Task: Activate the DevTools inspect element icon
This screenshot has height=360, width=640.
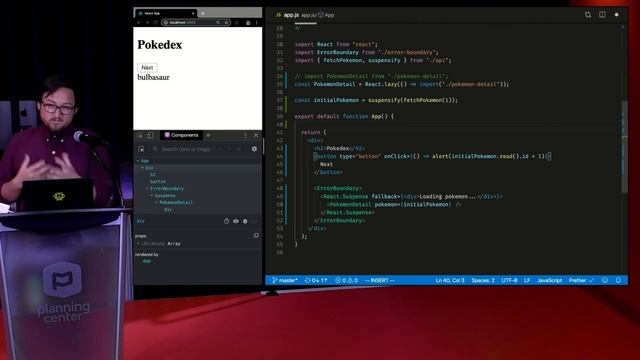Action: pos(140,135)
